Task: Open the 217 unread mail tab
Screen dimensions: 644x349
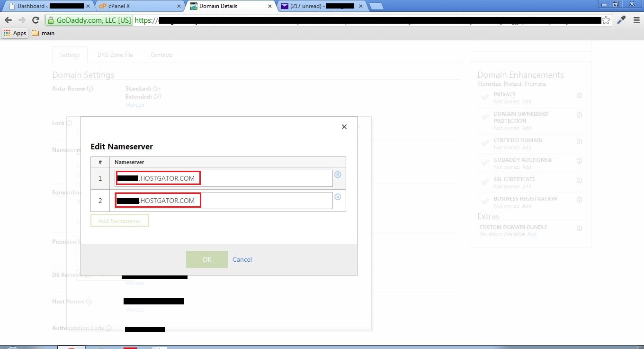Action: click(x=322, y=6)
